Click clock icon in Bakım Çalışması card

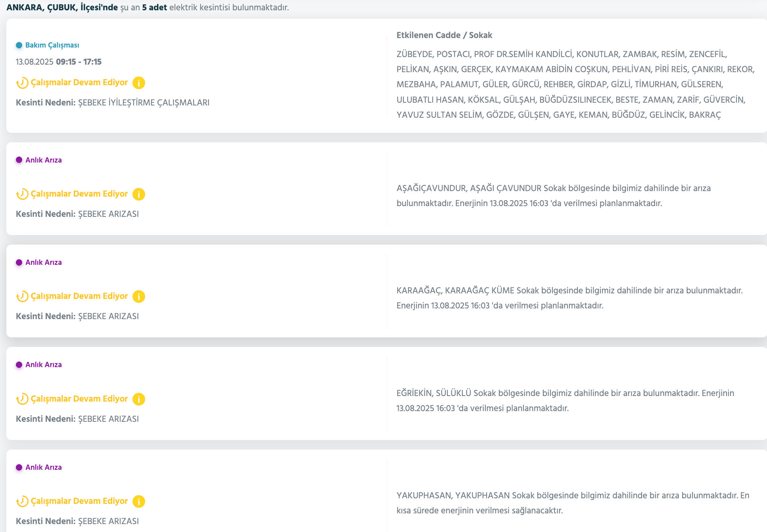pos(22,83)
